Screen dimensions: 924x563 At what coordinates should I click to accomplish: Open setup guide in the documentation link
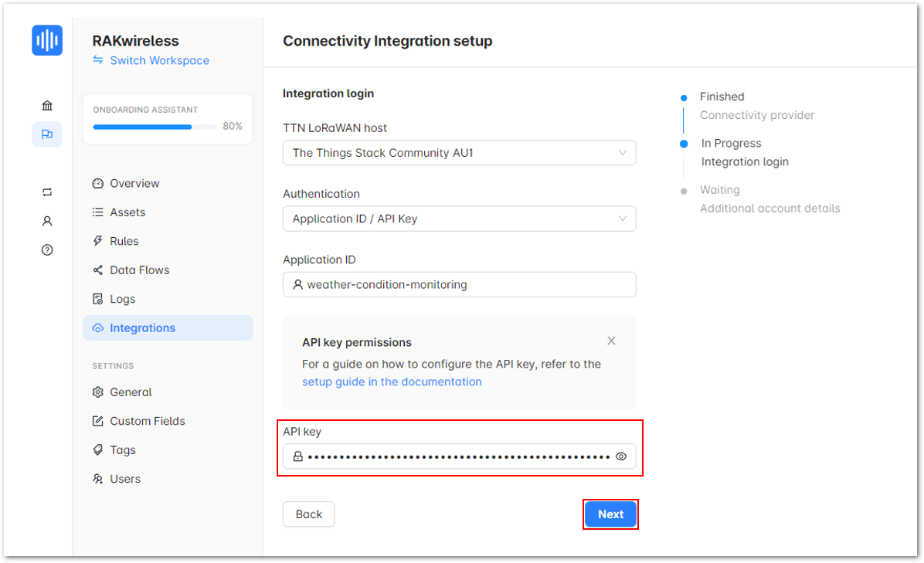(392, 382)
